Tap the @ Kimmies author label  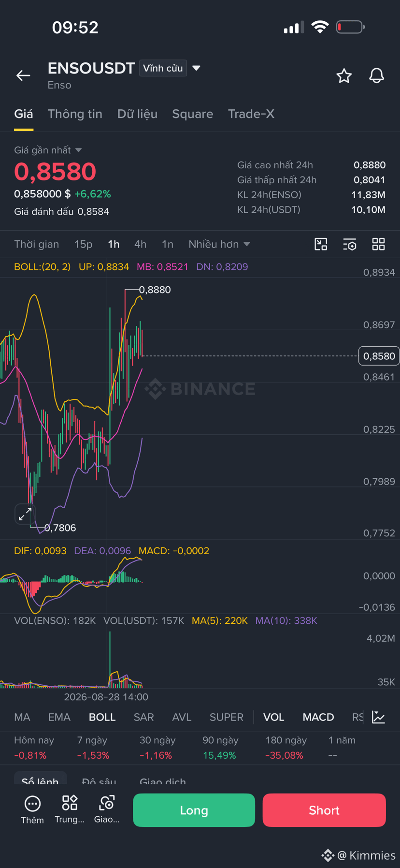366,855
